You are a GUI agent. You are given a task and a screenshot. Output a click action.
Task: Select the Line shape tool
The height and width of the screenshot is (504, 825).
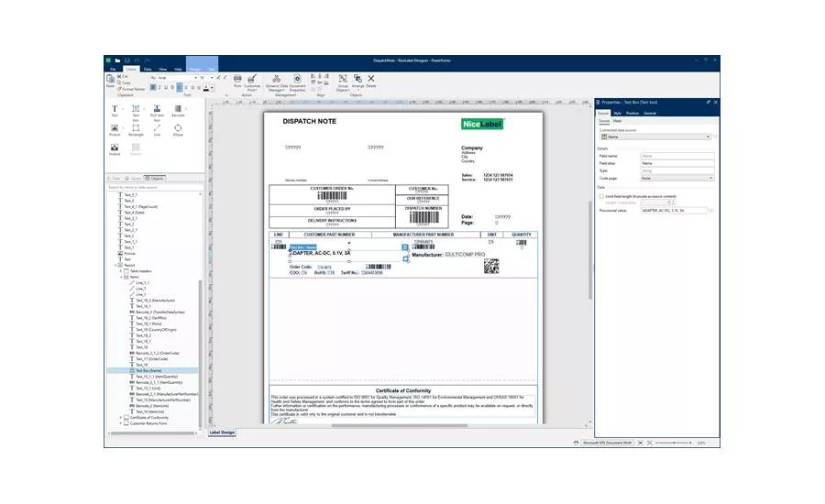(157, 130)
